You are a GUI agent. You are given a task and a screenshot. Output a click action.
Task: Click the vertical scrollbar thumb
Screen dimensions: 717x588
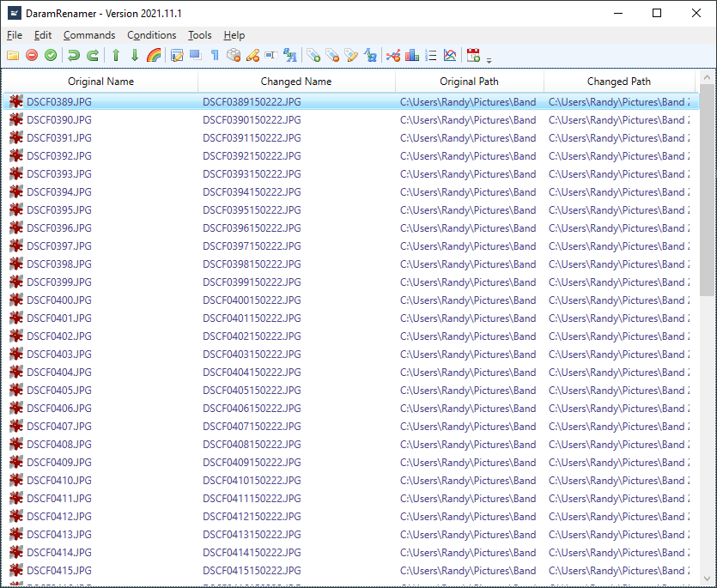[x=707, y=190]
